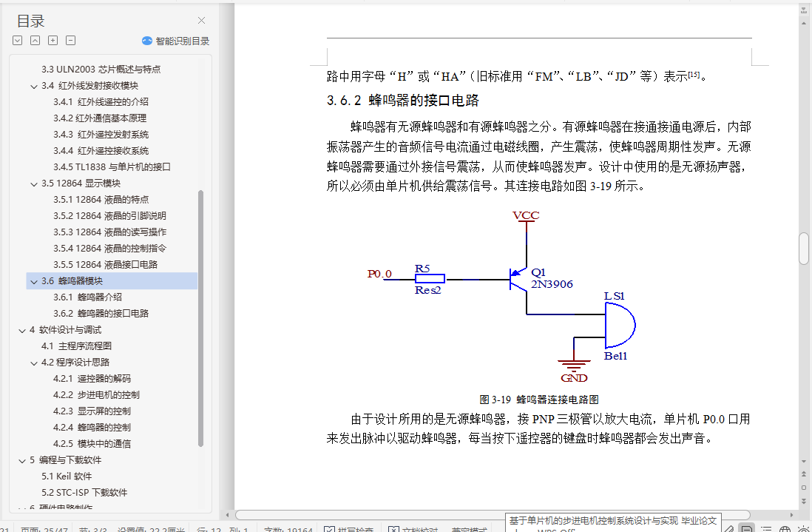812x532 pixels.
Task: Click the buzzer circuit diagram image
Action: 502,296
